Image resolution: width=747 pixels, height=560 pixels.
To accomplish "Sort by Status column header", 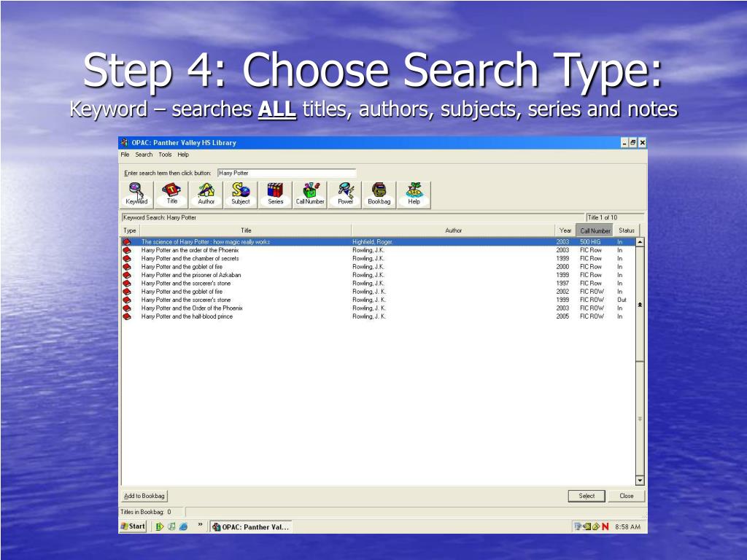I will (x=627, y=230).
